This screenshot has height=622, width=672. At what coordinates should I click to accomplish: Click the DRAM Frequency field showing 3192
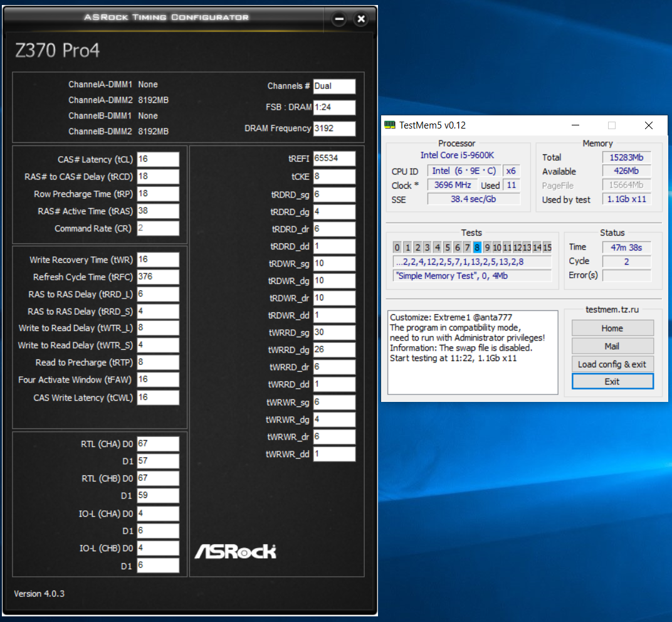(x=334, y=128)
